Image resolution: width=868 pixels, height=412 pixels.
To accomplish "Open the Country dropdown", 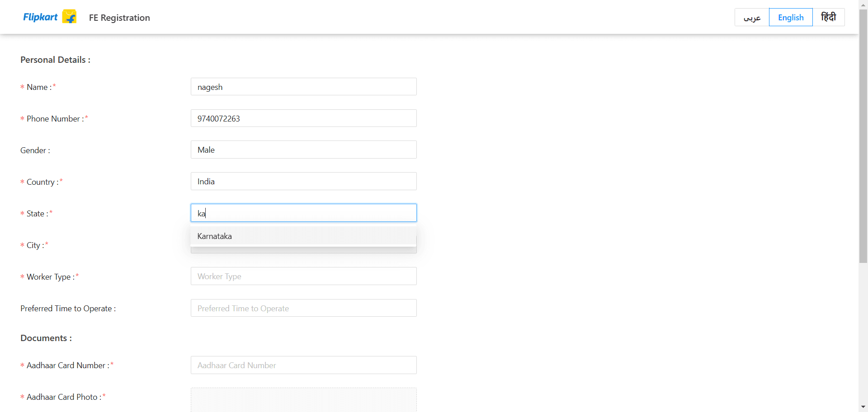I will click(303, 181).
